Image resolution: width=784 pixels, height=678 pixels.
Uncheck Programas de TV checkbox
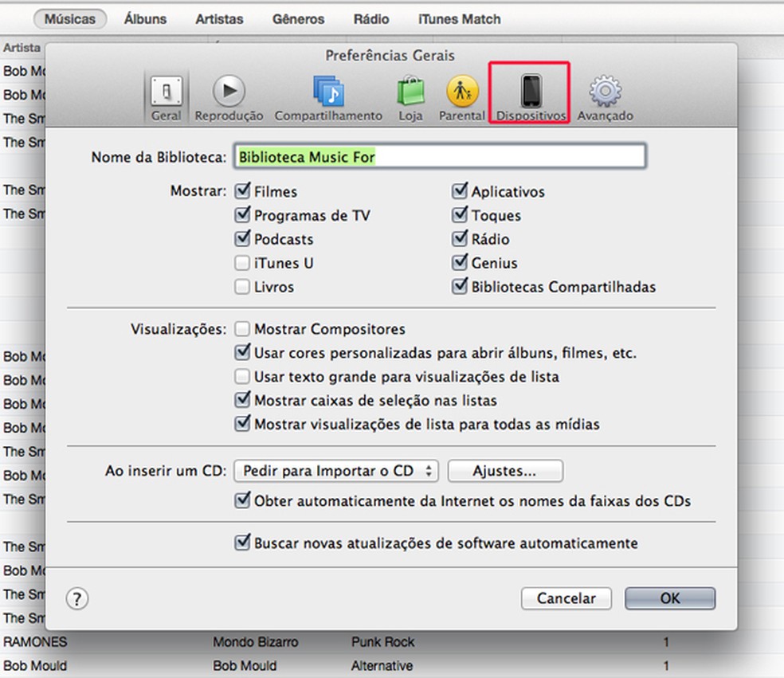pyautogui.click(x=242, y=215)
